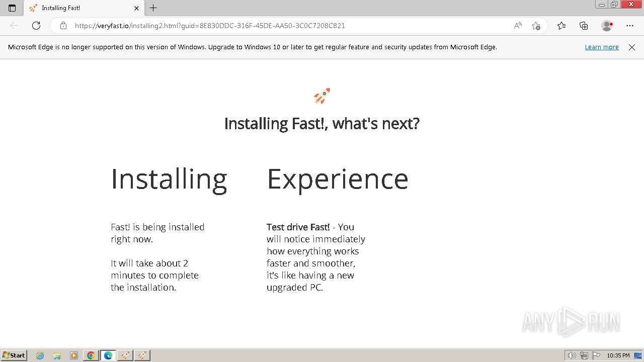Viewport: 644px width, 362px height.
Task: Click the 'Fast! is being installed' paragraph
Action: [x=157, y=233]
